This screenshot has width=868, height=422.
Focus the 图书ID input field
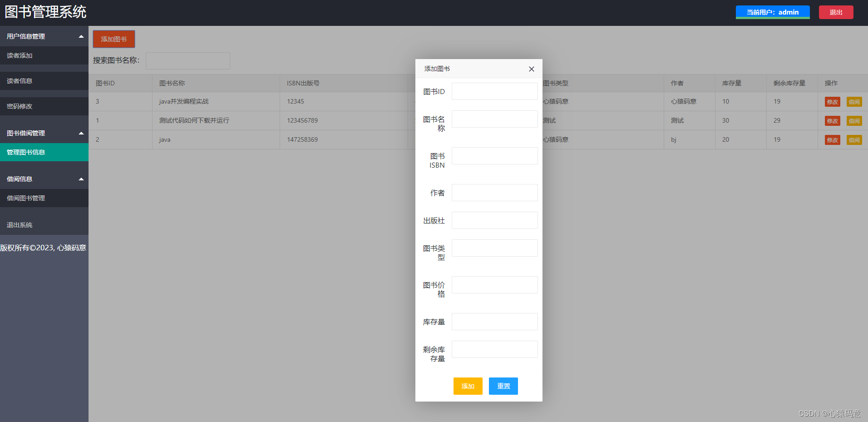click(x=495, y=91)
